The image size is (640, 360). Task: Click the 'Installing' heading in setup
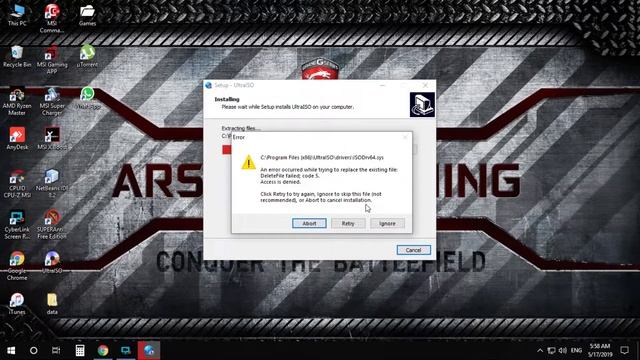coord(227,99)
